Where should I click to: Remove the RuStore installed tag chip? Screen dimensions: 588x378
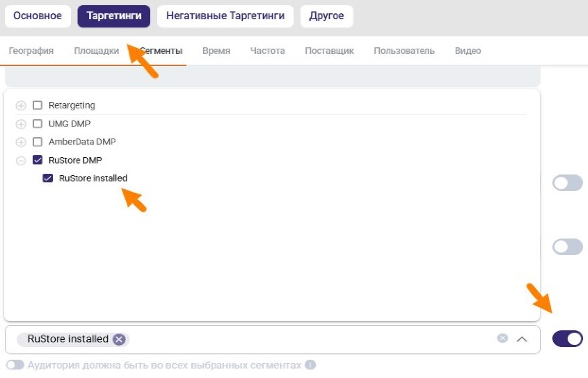[x=119, y=339]
